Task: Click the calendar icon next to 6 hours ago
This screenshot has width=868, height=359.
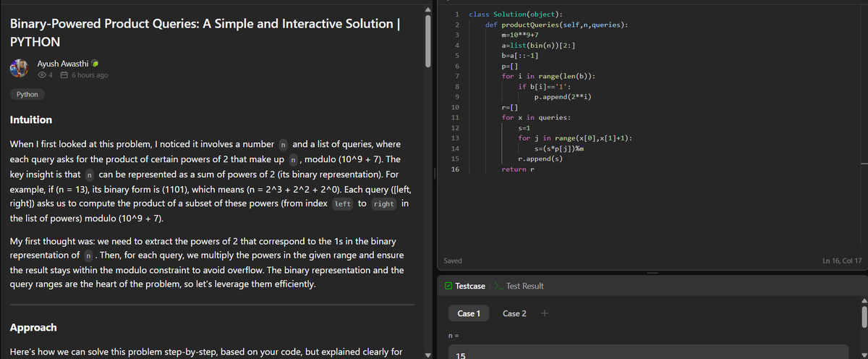Action: click(x=64, y=75)
